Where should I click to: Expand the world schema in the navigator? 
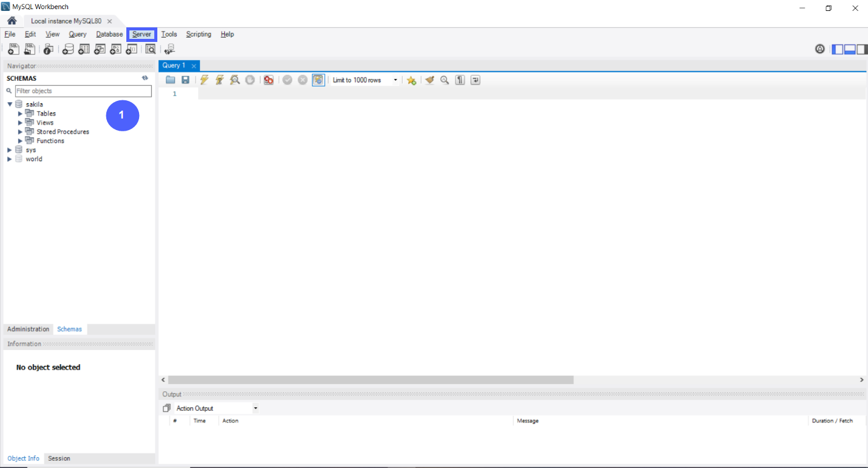tap(9, 159)
